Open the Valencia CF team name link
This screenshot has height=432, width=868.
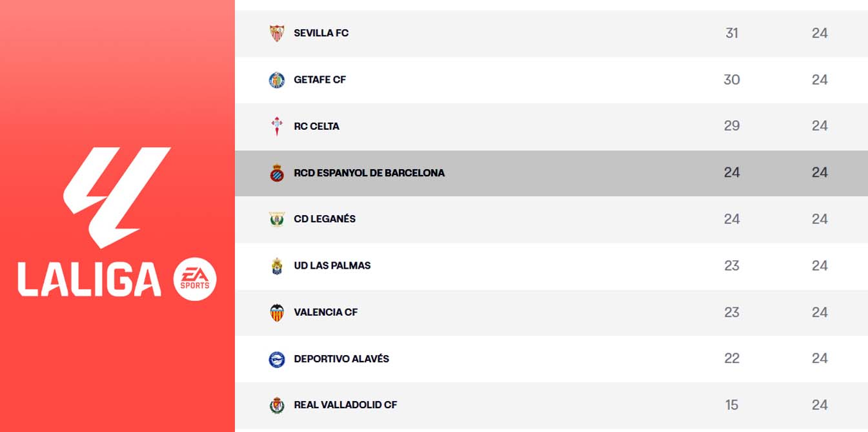(325, 313)
